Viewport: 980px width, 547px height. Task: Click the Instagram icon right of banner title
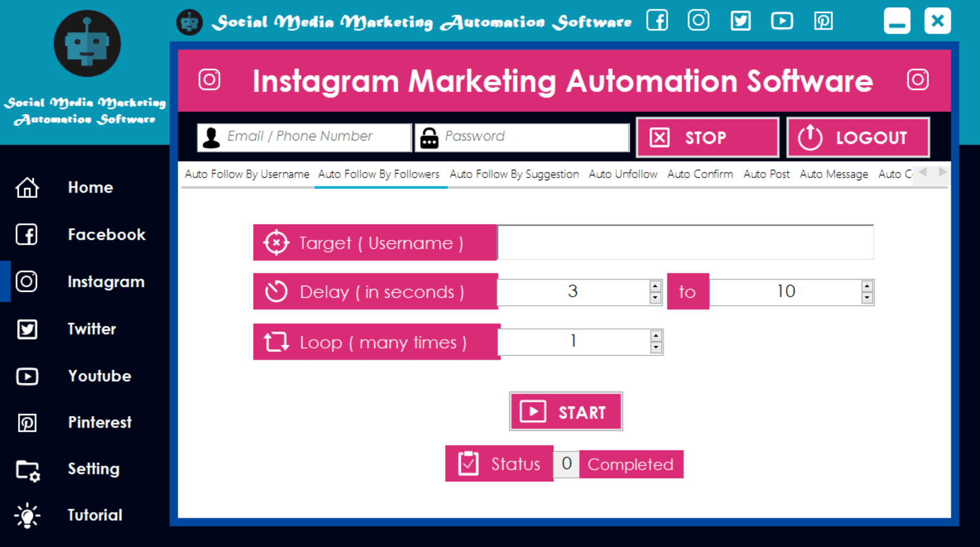918,80
